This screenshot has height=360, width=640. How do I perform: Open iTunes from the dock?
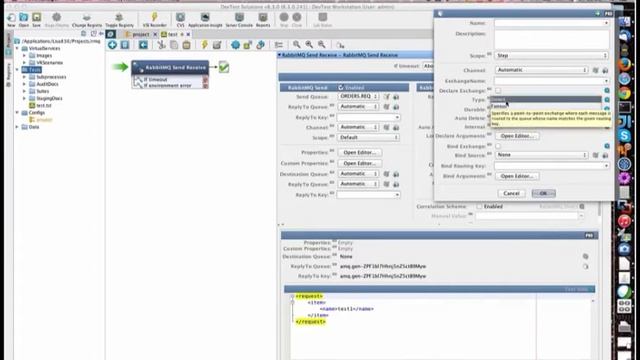click(x=624, y=221)
